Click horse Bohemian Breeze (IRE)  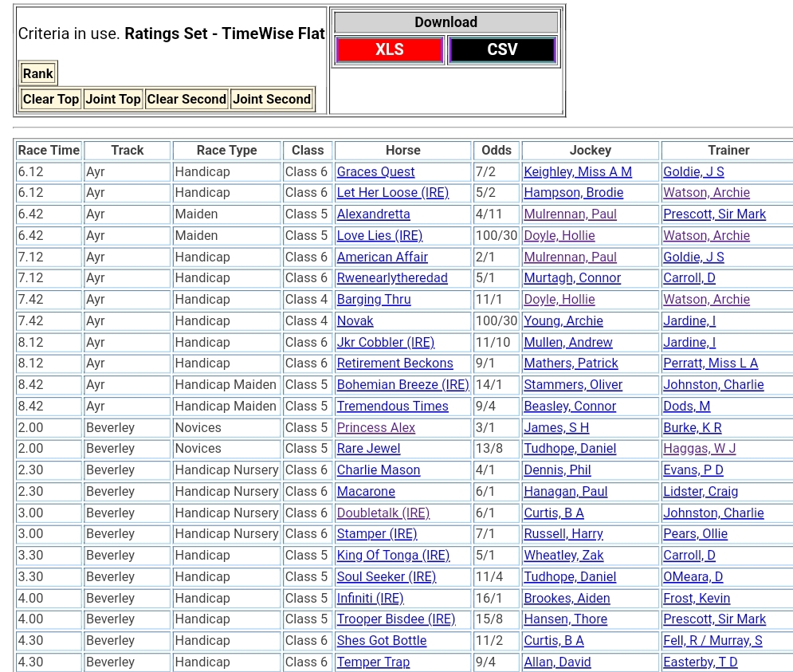pos(402,385)
